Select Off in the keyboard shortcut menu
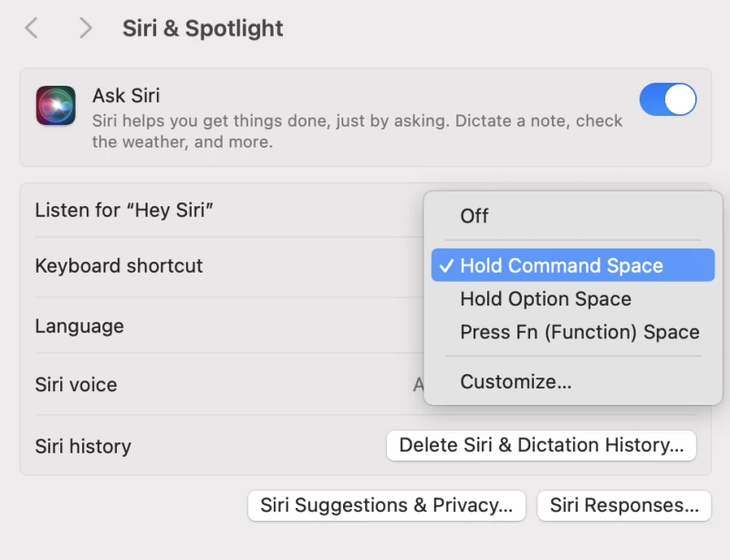730x560 pixels. (474, 216)
